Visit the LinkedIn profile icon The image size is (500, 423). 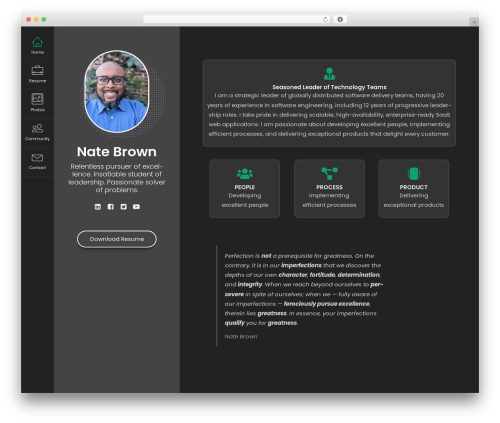point(98,207)
